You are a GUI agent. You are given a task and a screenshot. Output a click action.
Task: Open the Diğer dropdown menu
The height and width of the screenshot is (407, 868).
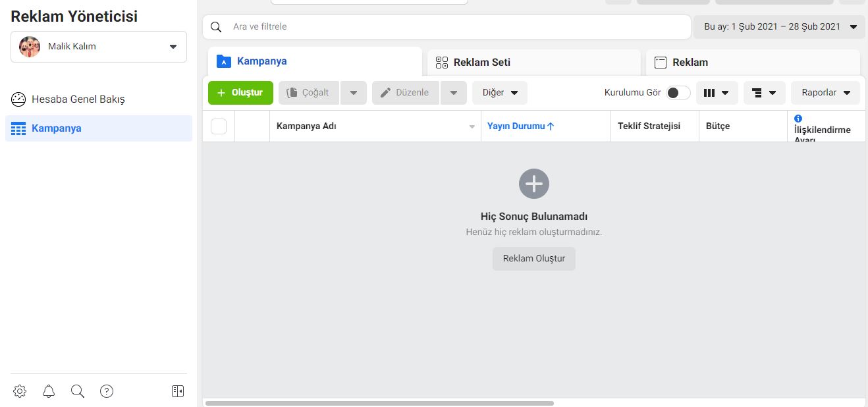500,93
